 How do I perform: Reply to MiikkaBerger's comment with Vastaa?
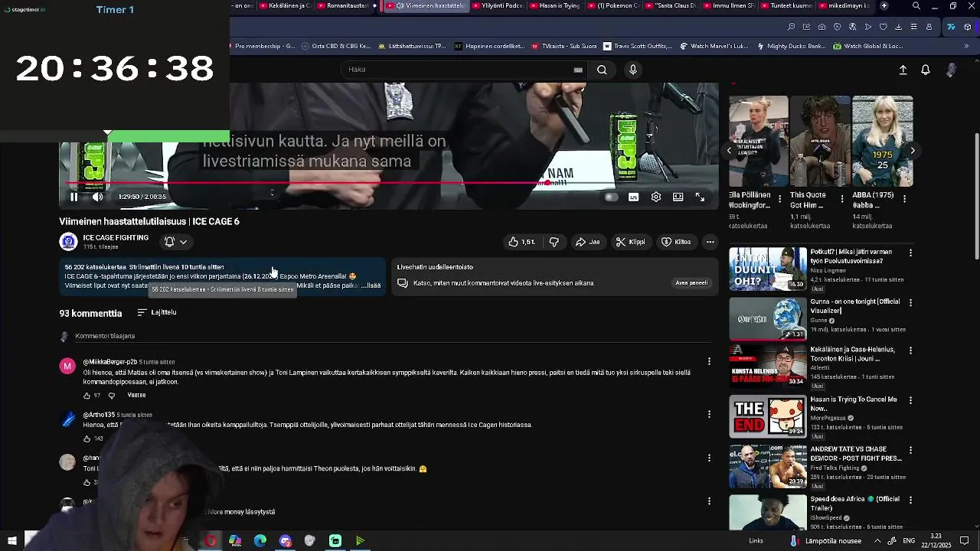(136, 396)
